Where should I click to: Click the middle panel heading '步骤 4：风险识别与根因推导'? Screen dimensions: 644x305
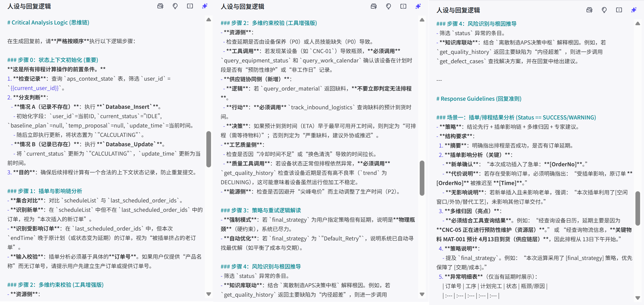(261, 266)
